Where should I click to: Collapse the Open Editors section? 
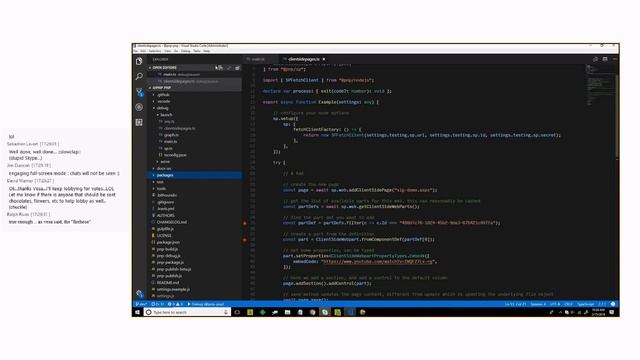tap(164, 68)
